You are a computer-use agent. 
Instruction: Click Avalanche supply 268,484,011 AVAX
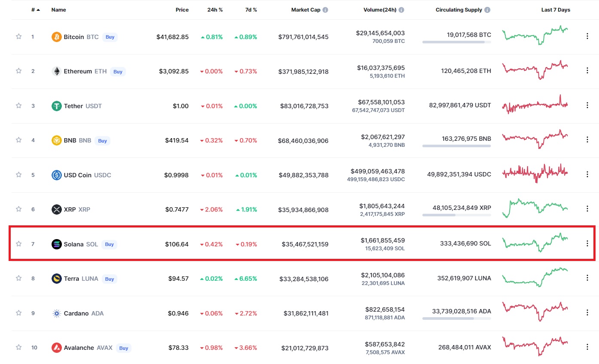[x=465, y=347]
